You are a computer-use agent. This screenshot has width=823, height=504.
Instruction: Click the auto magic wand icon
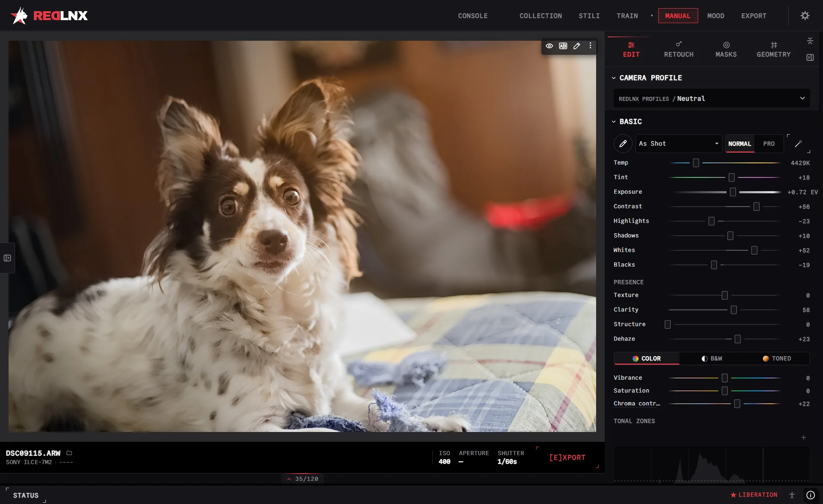click(x=798, y=144)
